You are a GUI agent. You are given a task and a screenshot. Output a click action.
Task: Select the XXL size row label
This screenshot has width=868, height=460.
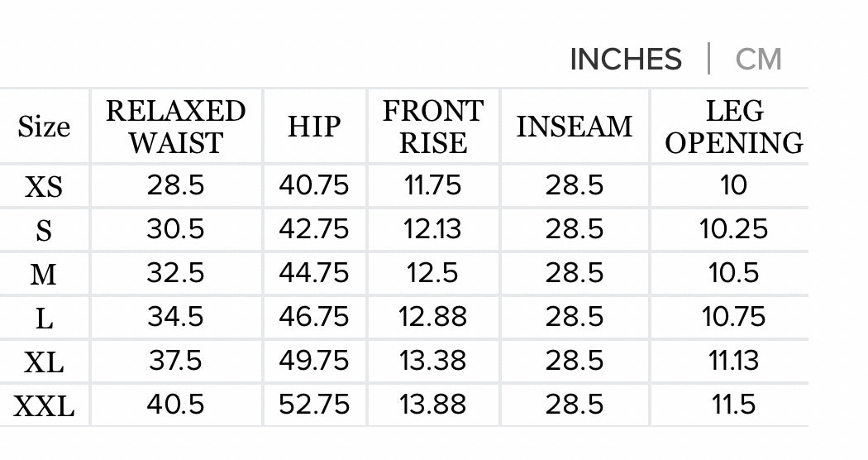[44, 405]
